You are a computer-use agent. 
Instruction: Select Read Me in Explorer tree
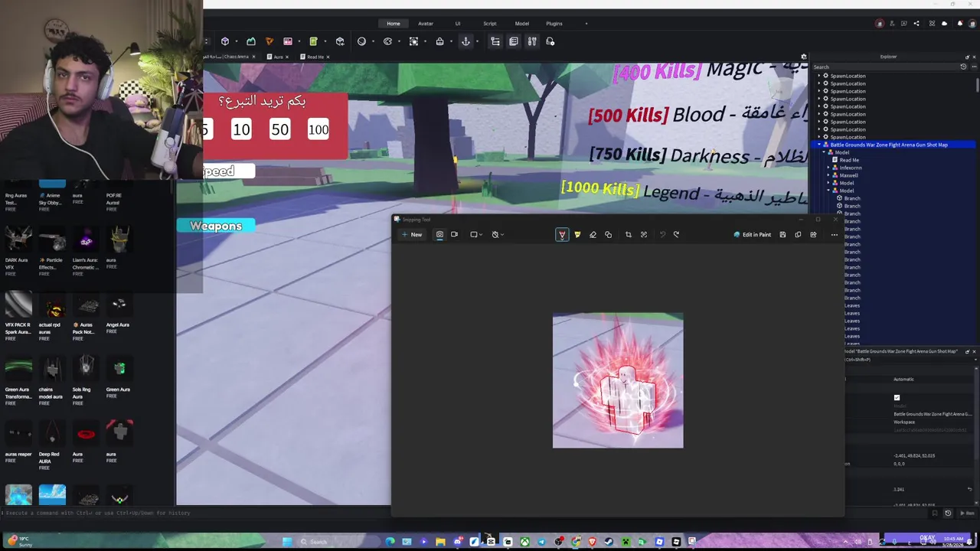(x=849, y=160)
